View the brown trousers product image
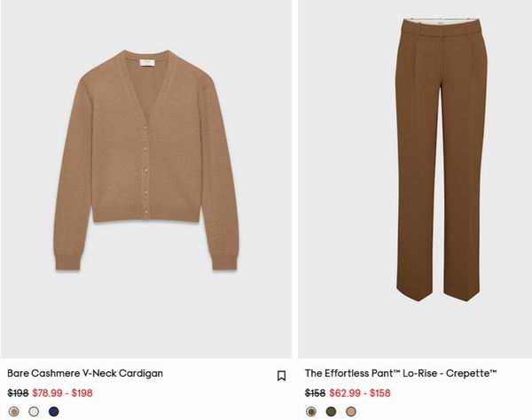Screen dimensions: 532x420 pyautogui.click(x=442, y=159)
